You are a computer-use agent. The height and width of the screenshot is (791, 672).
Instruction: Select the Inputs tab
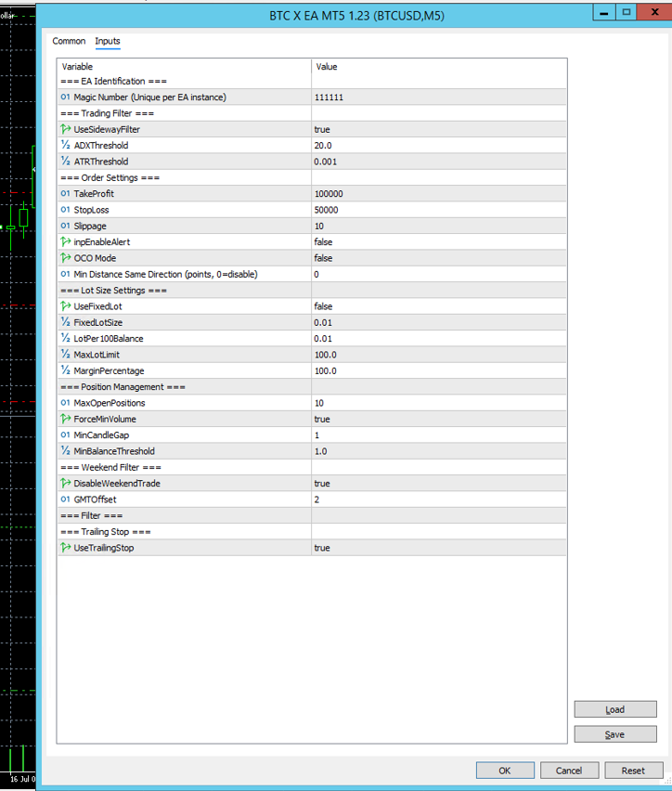tap(108, 42)
